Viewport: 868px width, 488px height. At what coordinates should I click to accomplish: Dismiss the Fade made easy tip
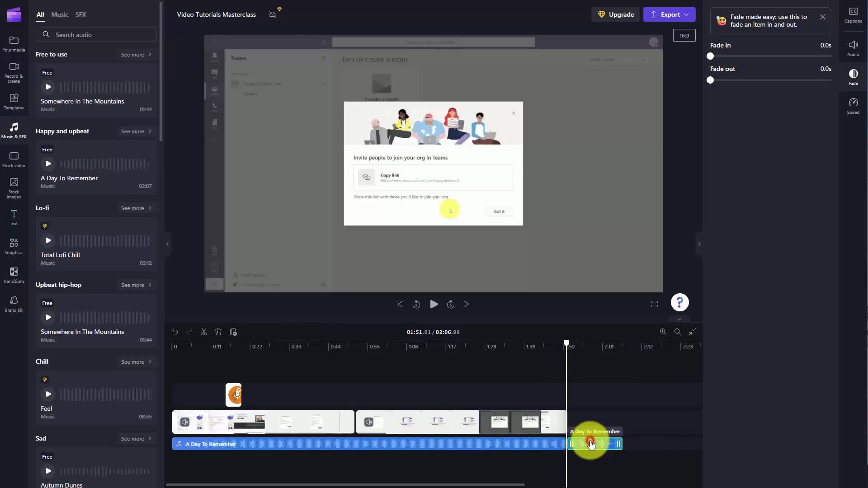[x=822, y=17]
